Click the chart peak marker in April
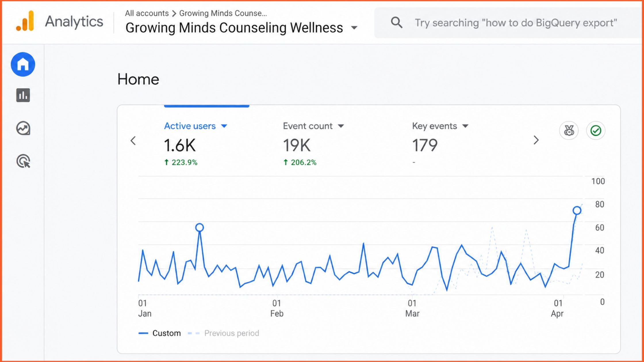 tap(577, 211)
